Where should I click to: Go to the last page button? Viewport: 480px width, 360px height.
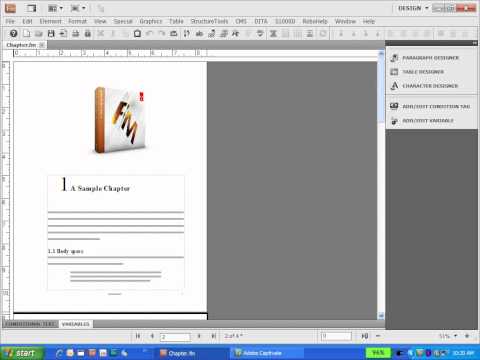coord(214,336)
